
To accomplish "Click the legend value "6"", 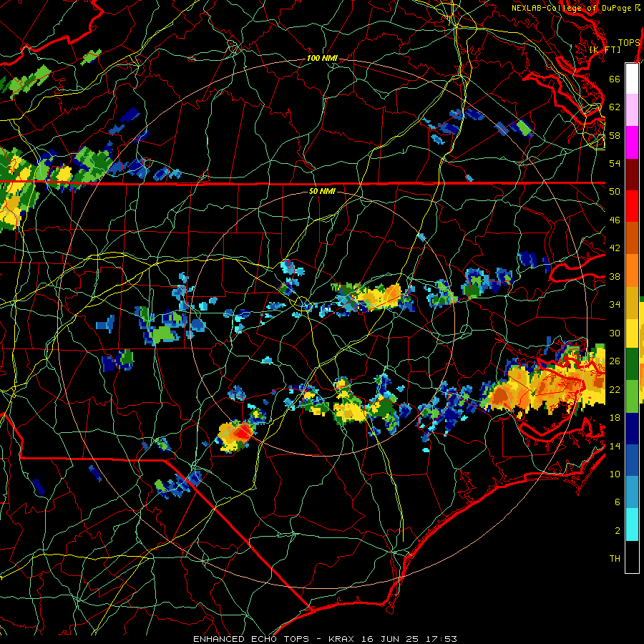I will click(x=618, y=502).
